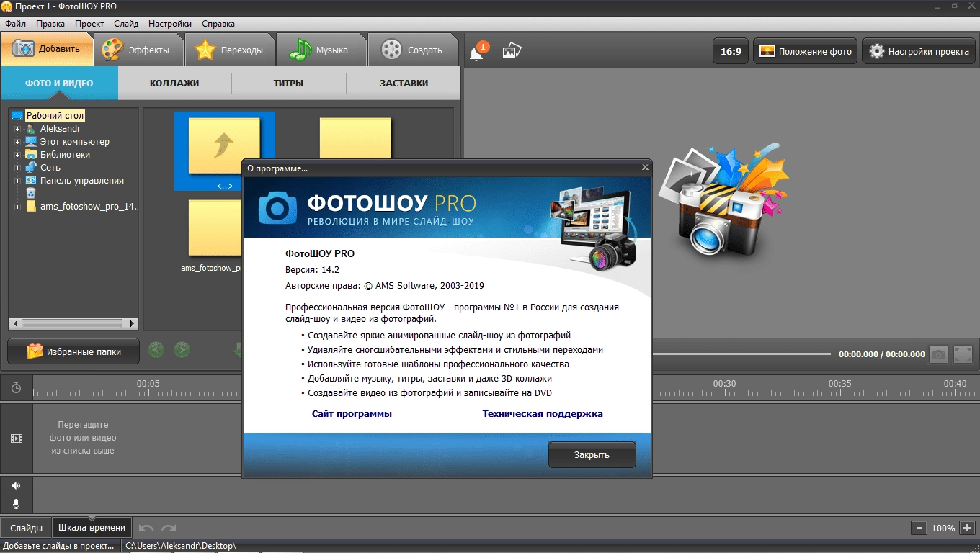Open the notifications bell icon
This screenshot has height=553, width=980.
(x=476, y=52)
